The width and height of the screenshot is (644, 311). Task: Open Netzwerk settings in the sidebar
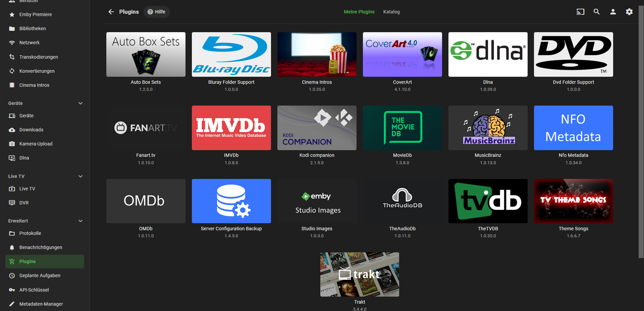[x=45, y=43]
